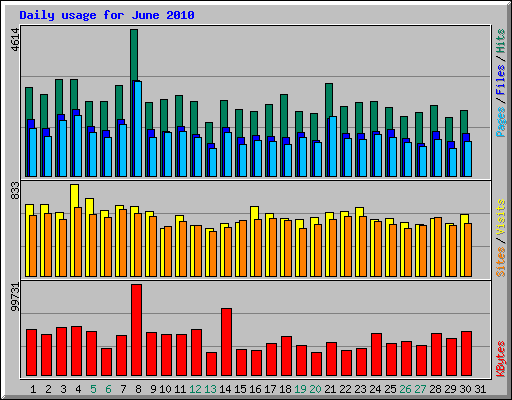Click the 833 visits axis value
512x400 pixels.
tap(15, 191)
